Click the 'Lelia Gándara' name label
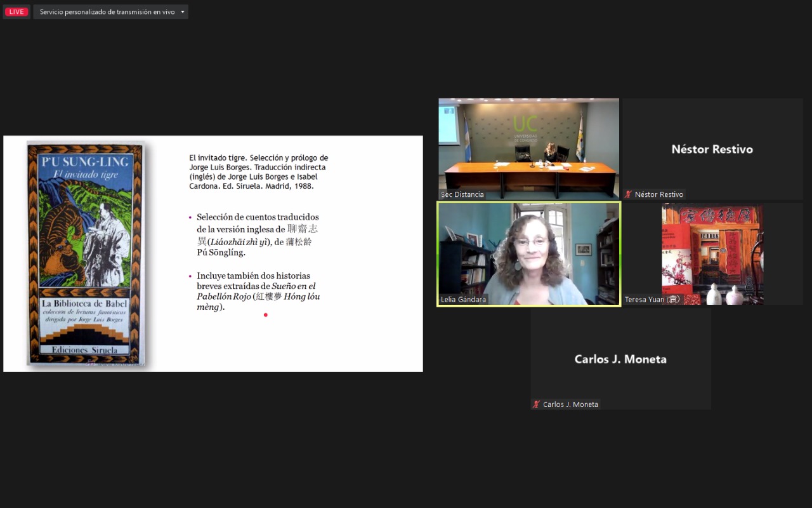The height and width of the screenshot is (508, 812). pyautogui.click(x=464, y=300)
